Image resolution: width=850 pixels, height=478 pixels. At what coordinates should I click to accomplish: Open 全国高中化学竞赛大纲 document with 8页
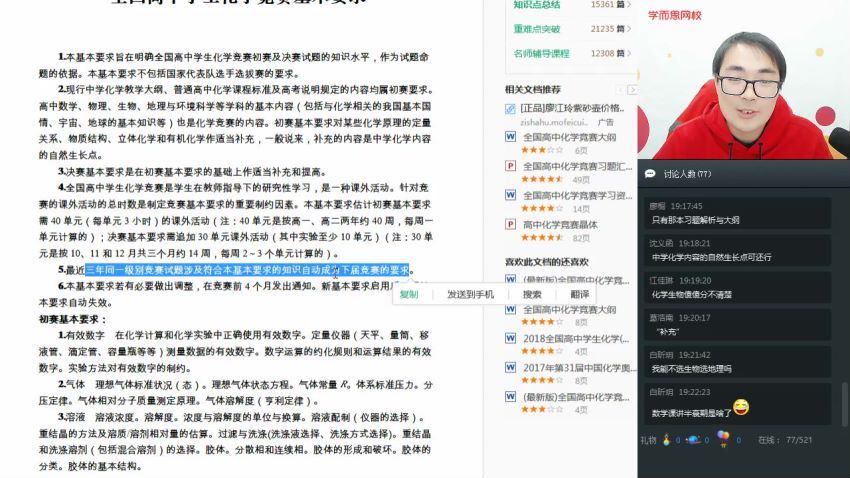click(569, 309)
